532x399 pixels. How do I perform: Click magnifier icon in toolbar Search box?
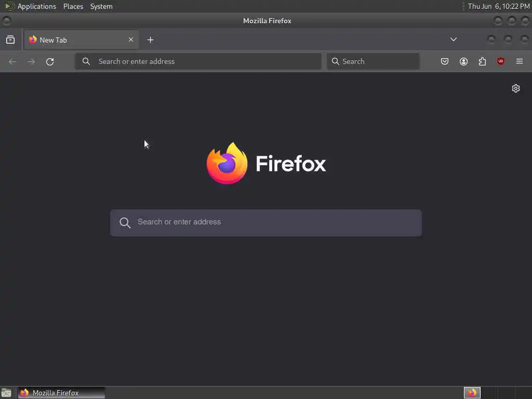[x=335, y=61]
